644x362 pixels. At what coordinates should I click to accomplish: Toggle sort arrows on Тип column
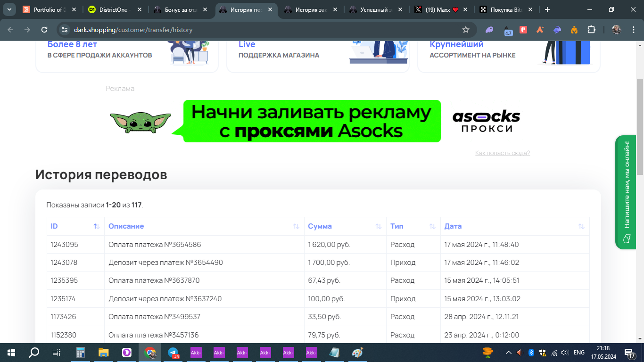pyautogui.click(x=432, y=226)
